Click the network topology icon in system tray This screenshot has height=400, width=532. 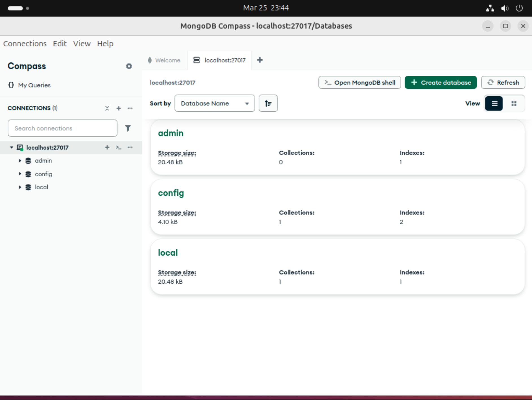coord(490,8)
